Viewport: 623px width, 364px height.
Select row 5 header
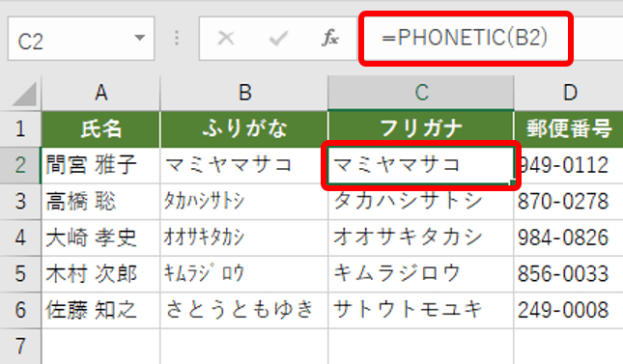point(20,274)
